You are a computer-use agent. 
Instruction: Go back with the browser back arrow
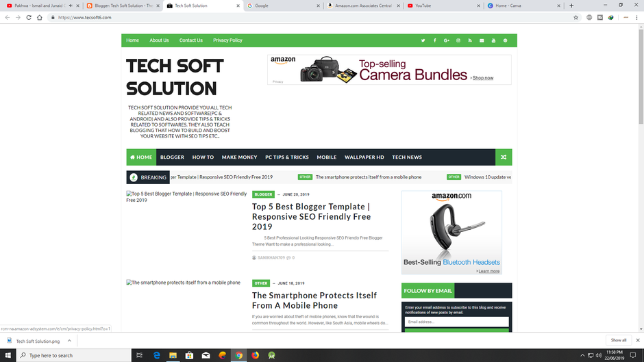pos(8,18)
